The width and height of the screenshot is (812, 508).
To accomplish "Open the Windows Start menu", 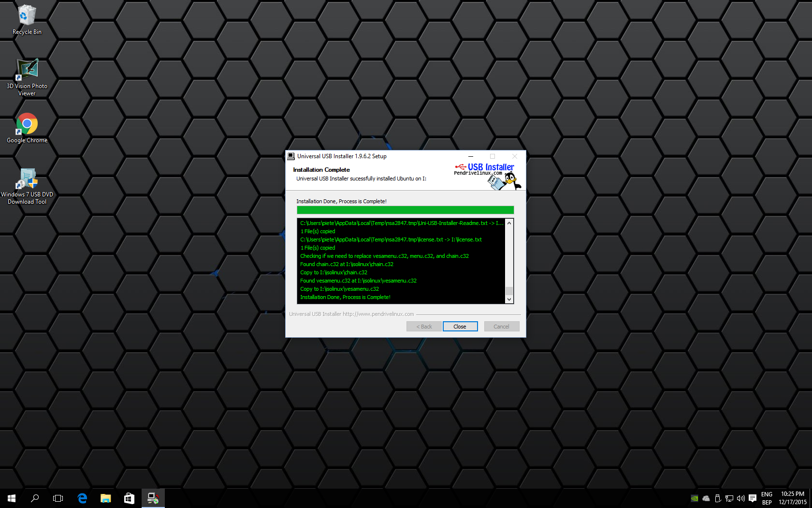I will (12, 498).
